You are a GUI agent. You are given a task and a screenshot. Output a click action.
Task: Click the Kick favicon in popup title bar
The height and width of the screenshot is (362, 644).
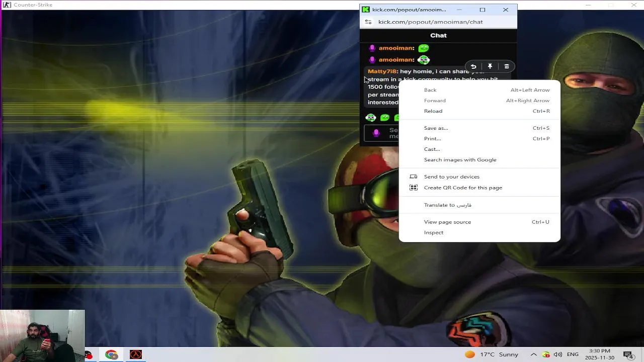[x=366, y=10]
